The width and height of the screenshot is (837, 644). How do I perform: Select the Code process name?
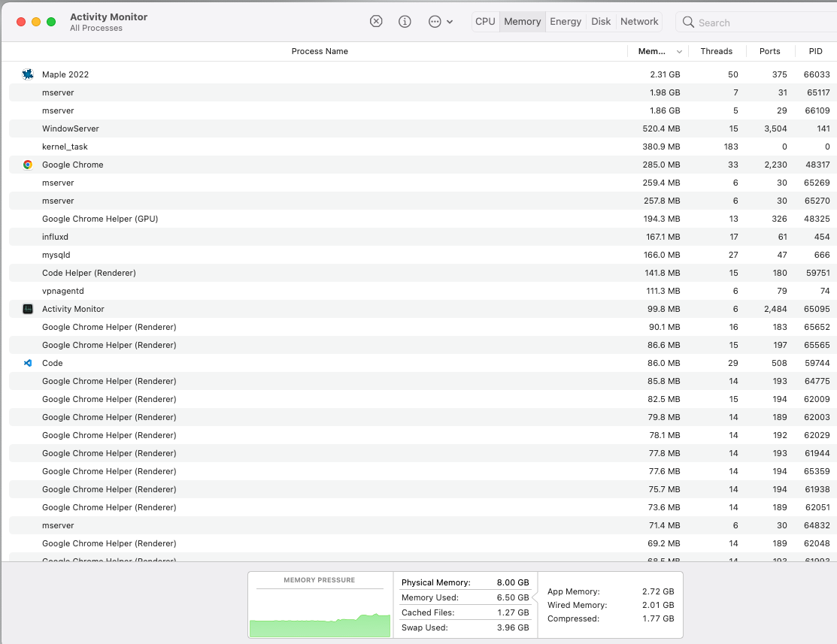tap(53, 363)
